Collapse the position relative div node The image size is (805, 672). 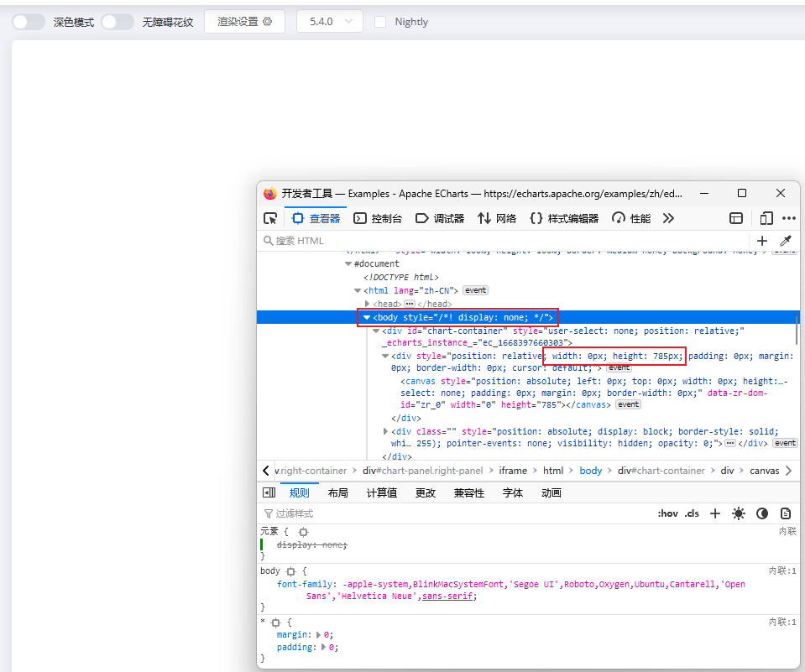(385, 356)
